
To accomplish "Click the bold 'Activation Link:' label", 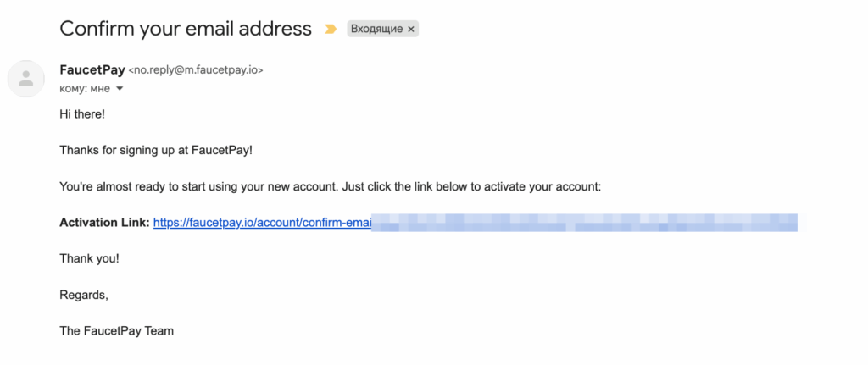I will [x=104, y=223].
